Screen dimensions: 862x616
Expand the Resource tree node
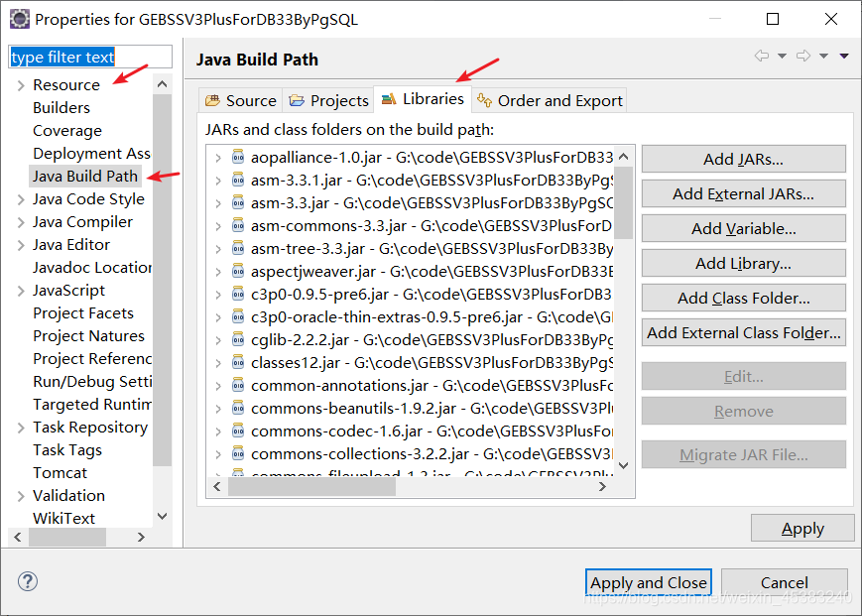pyautogui.click(x=21, y=85)
